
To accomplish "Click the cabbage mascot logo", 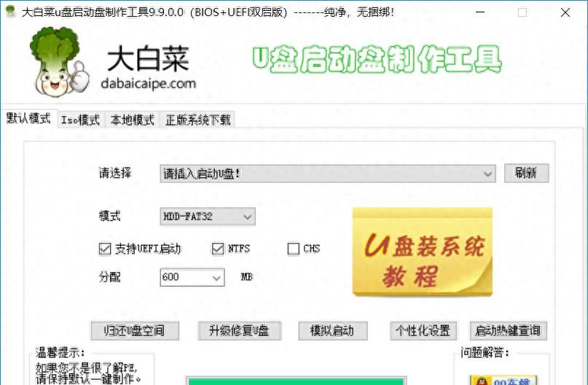I will point(59,62).
